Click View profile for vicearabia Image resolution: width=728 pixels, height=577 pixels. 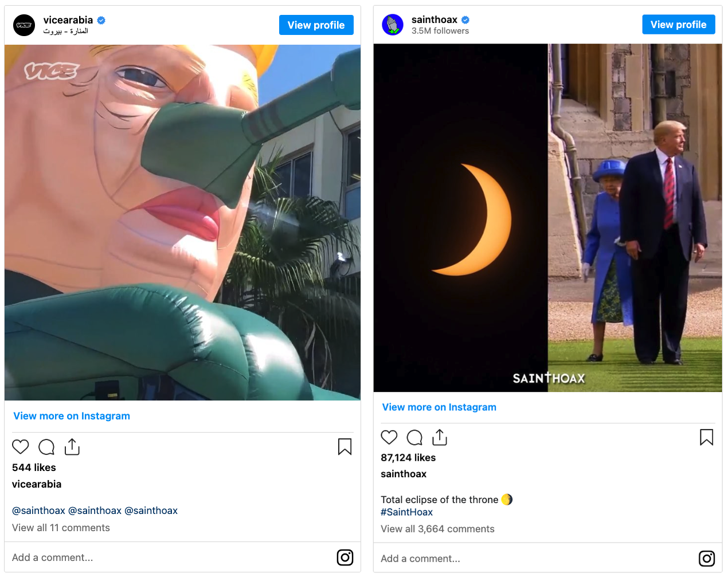pos(316,25)
